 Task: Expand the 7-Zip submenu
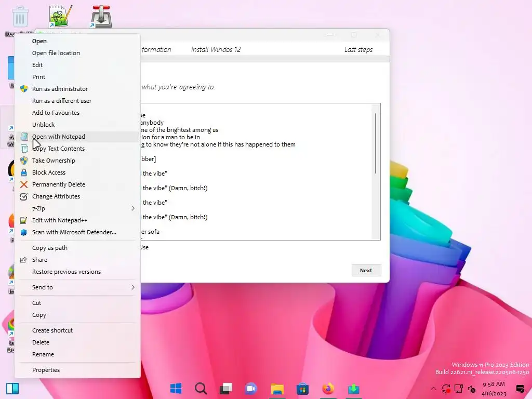tap(77, 208)
